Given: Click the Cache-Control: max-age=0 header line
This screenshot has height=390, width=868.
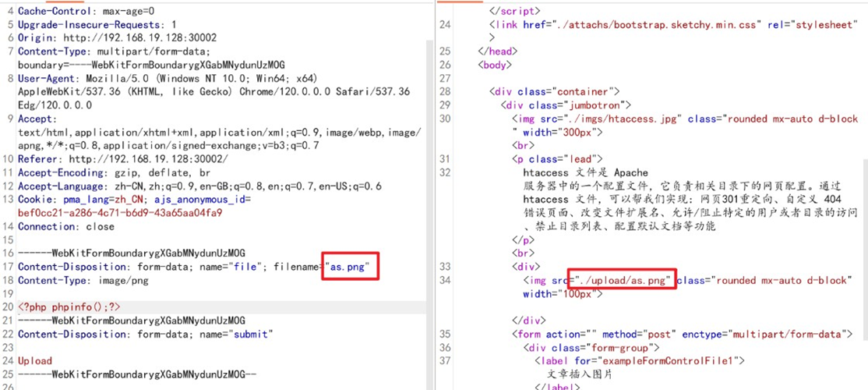Looking at the screenshot, I should 87,11.
